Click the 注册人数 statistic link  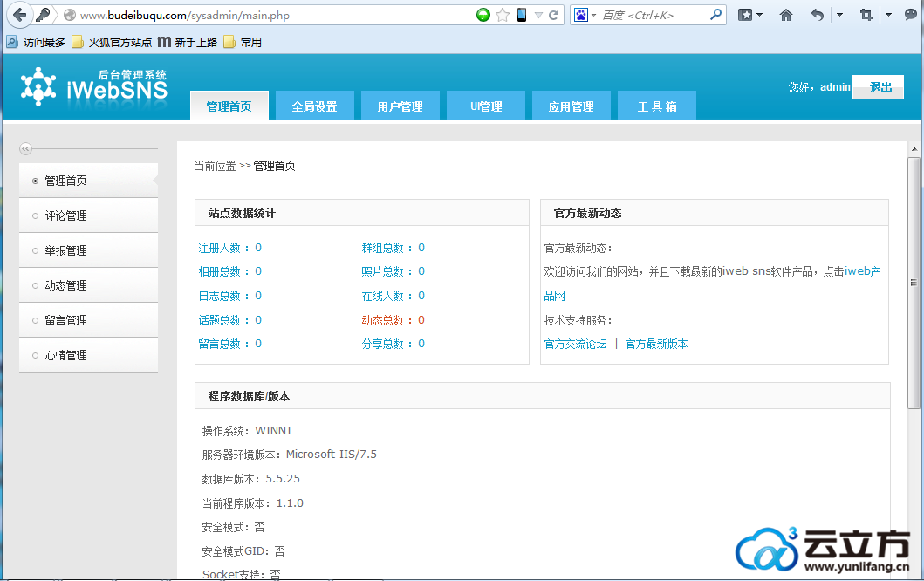click(229, 248)
